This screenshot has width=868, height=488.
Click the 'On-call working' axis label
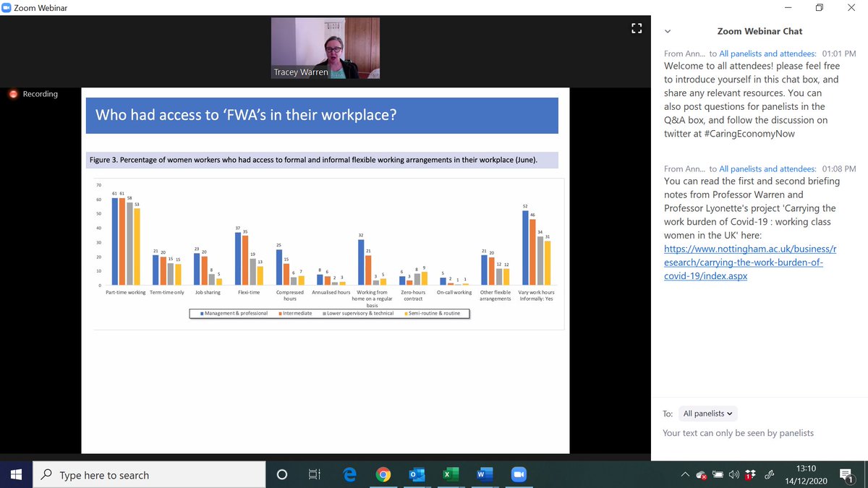pyautogui.click(x=454, y=293)
